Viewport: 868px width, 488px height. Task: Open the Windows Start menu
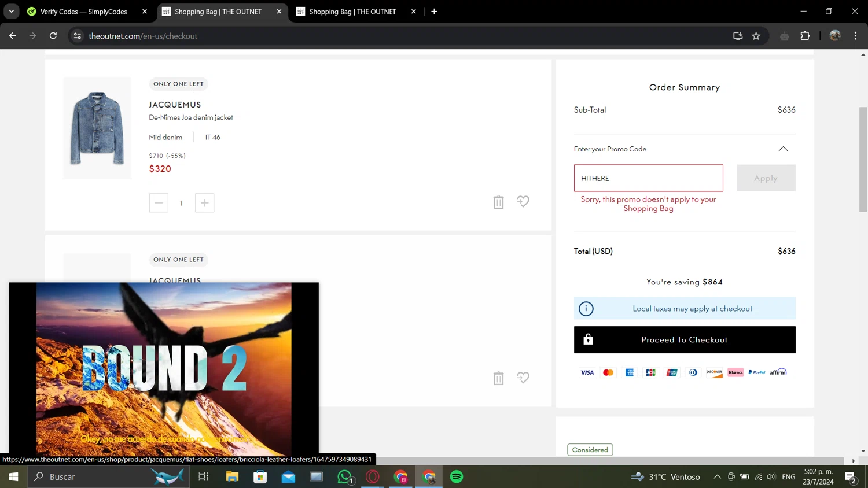(x=13, y=476)
